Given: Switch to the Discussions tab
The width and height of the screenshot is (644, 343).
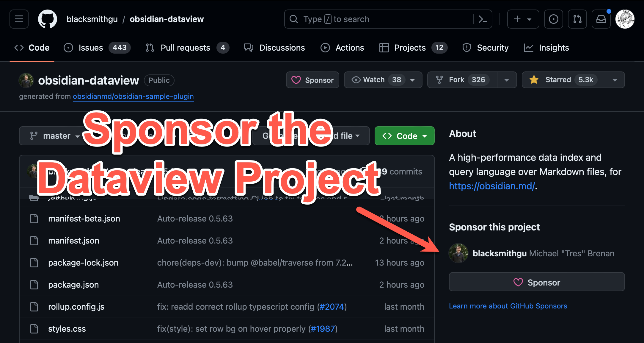Looking at the screenshot, I should 274,48.
